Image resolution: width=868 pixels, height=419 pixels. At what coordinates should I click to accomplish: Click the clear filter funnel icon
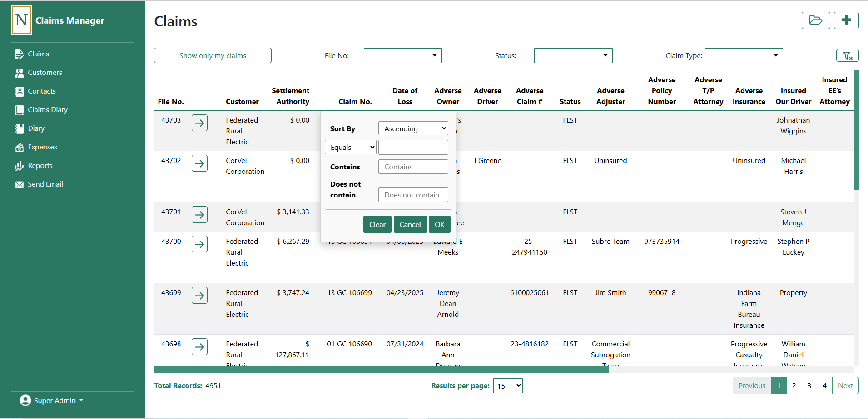click(847, 55)
